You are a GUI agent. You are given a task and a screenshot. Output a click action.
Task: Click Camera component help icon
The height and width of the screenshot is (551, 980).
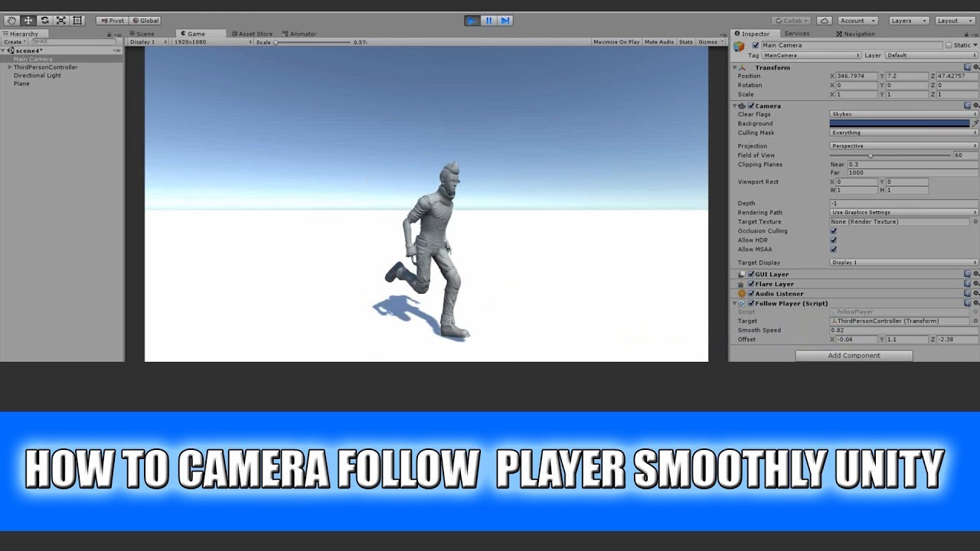click(x=968, y=106)
